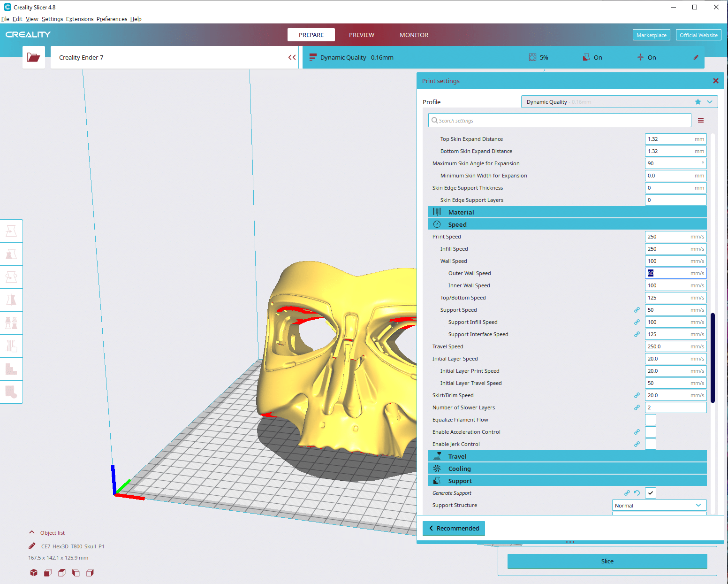Click Top Skin Expand Distance value field
The height and width of the screenshot is (584, 728).
[x=675, y=139]
